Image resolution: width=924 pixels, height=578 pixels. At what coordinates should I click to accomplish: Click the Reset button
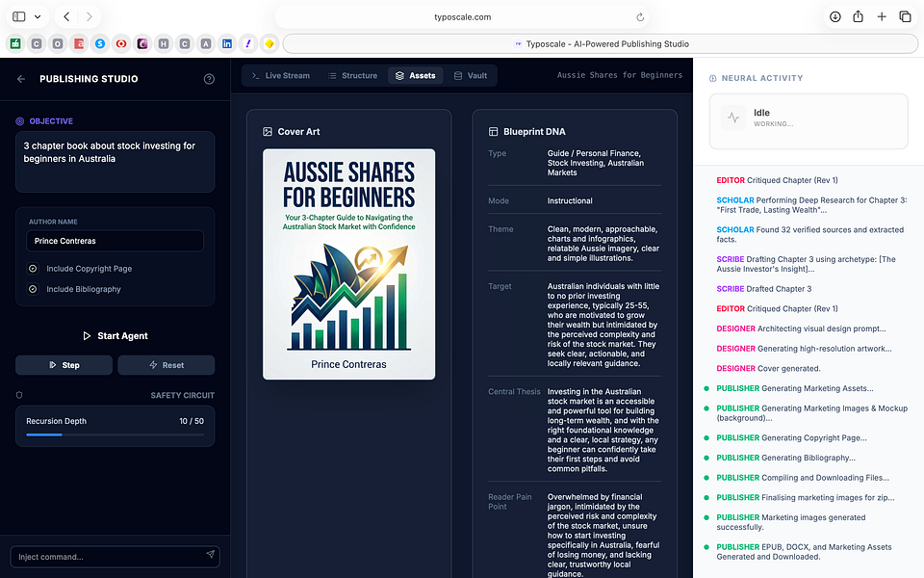coord(167,365)
